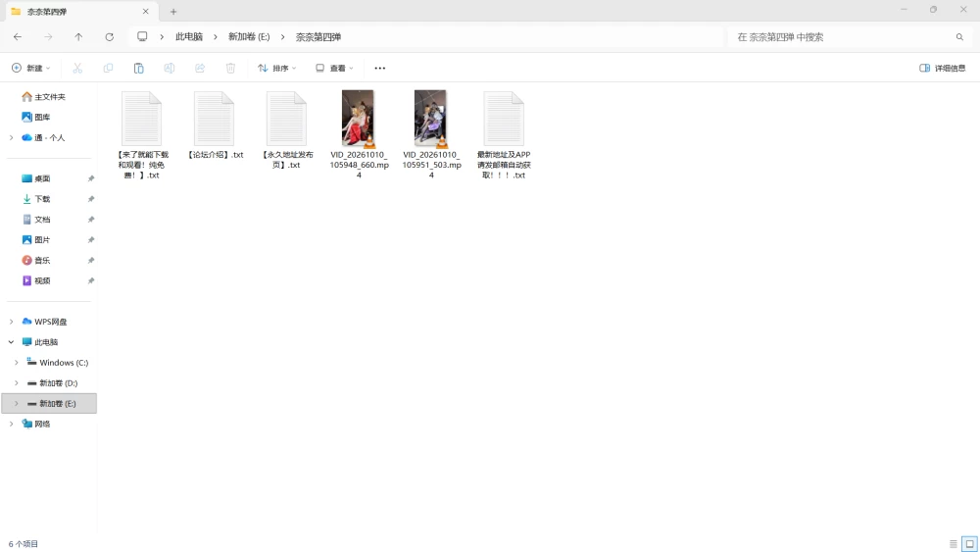Collapse the 此电脑 tree node

coord(11,342)
